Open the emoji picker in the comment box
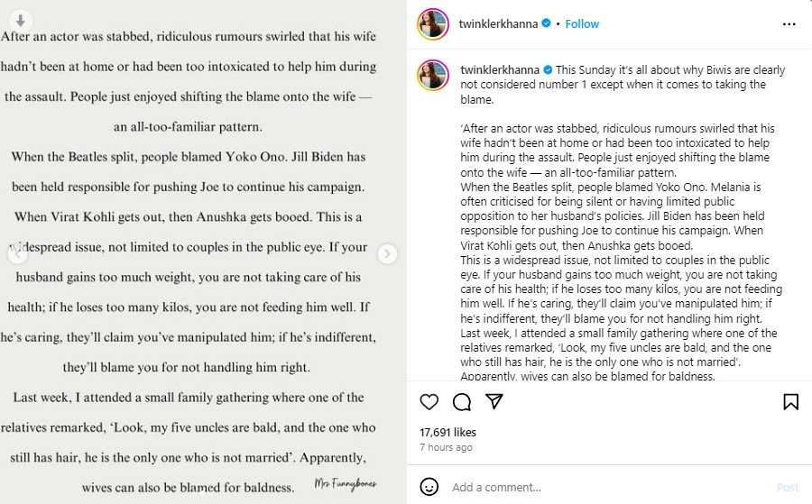 (429, 487)
